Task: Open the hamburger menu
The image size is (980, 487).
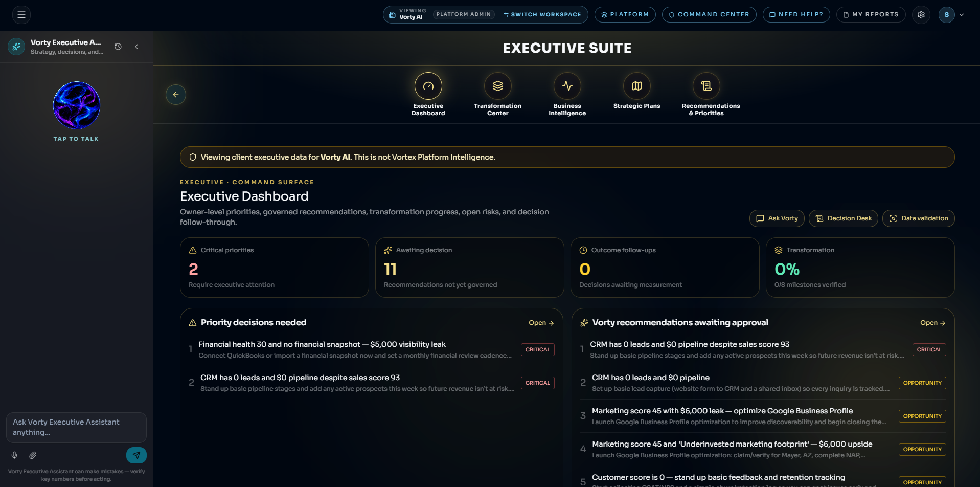Action: 21,15
